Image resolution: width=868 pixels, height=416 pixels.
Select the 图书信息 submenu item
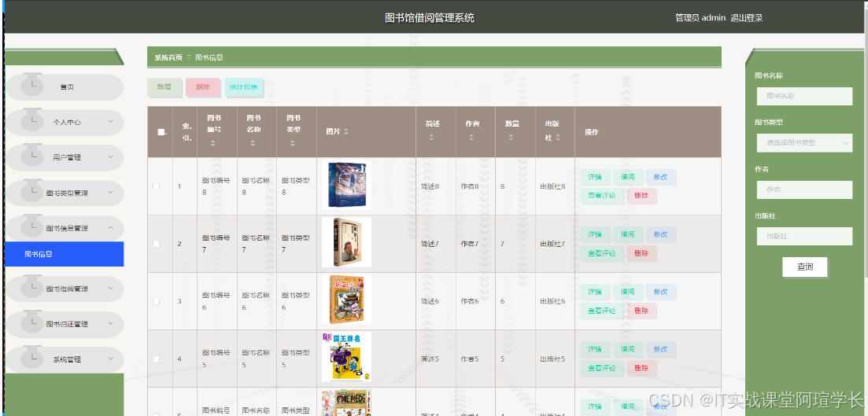65,254
